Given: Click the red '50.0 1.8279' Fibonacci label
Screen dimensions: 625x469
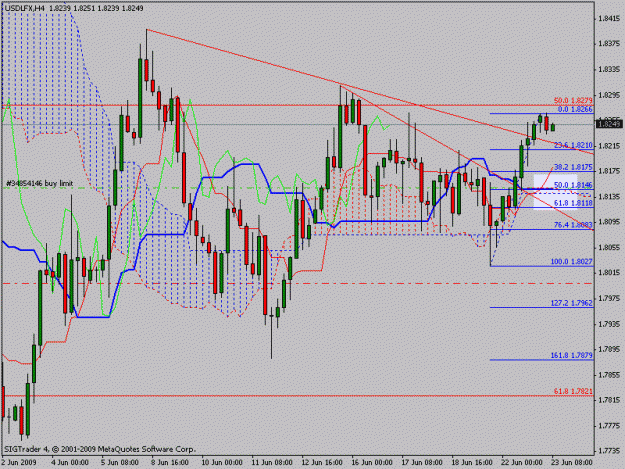Looking at the screenshot, I should (x=573, y=100).
